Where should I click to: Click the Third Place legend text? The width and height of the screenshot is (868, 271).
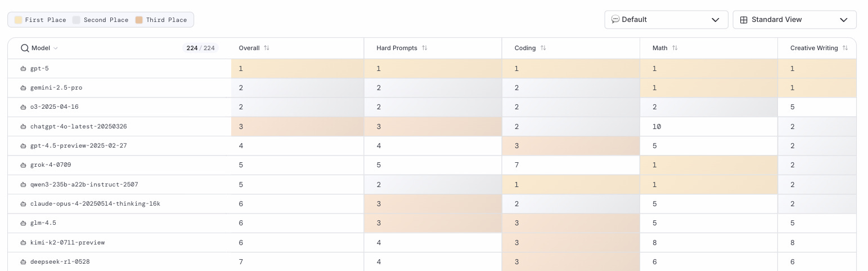(167, 20)
